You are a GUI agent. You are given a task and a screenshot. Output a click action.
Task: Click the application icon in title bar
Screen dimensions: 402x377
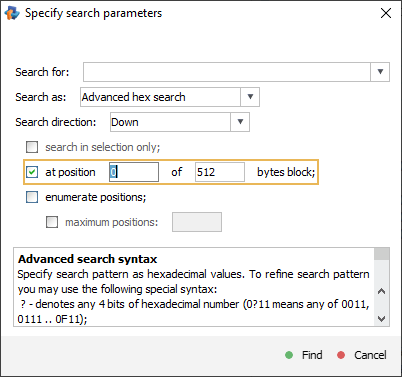click(12, 13)
